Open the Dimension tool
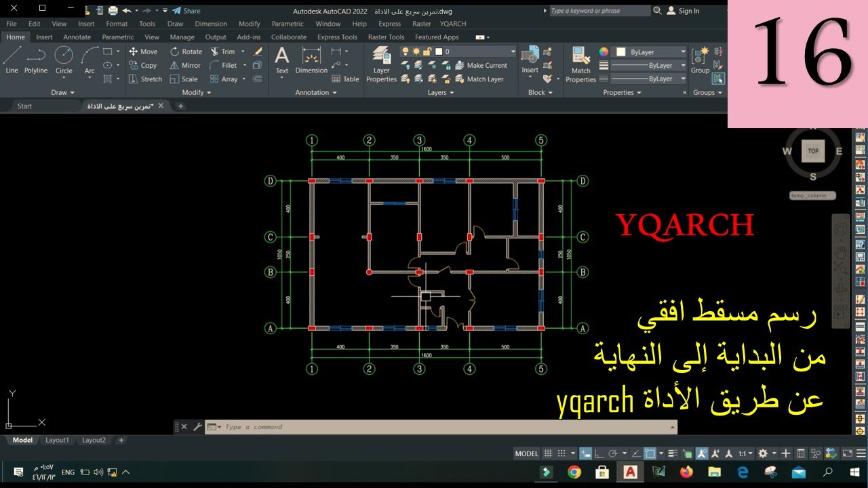The height and width of the screenshot is (488, 868). pos(311,60)
